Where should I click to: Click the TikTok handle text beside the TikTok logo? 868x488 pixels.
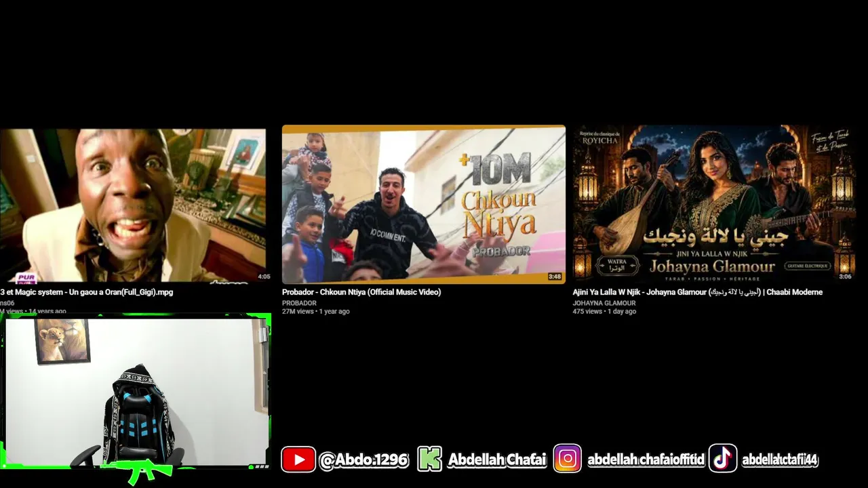tap(780, 460)
